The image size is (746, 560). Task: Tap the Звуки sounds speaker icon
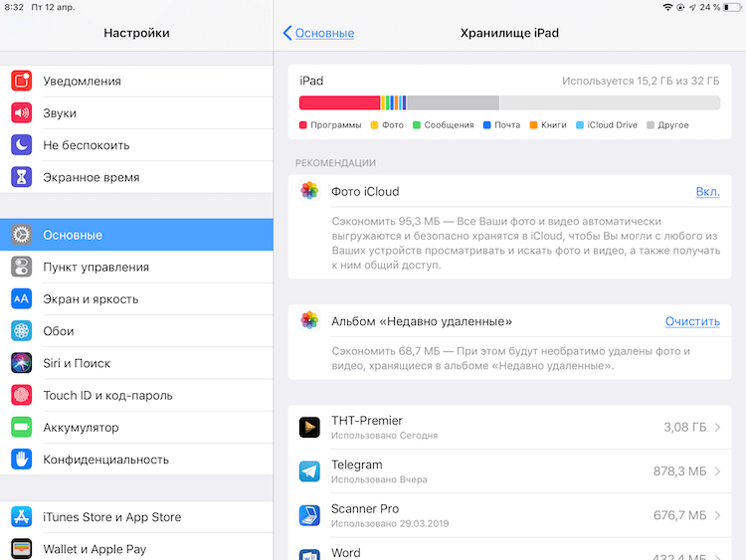tap(22, 112)
